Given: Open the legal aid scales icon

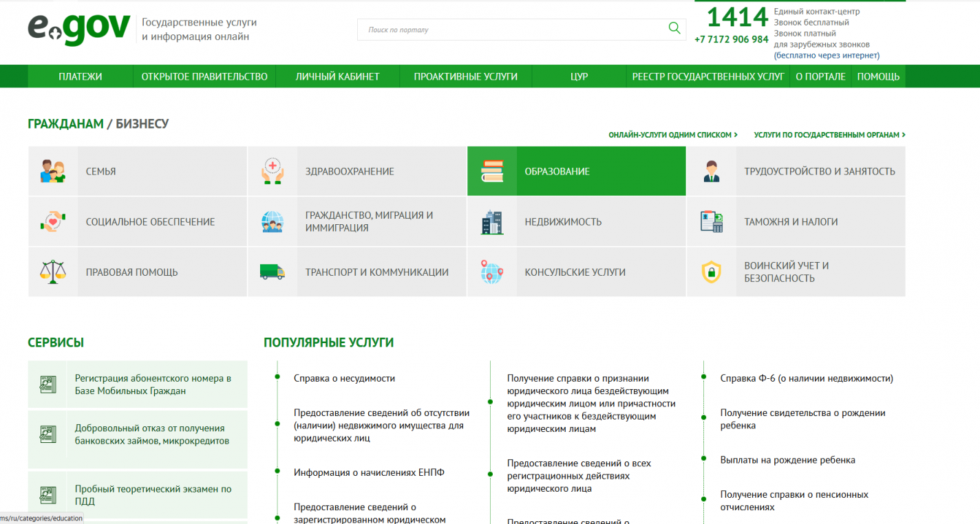Looking at the screenshot, I should pyautogui.click(x=53, y=272).
